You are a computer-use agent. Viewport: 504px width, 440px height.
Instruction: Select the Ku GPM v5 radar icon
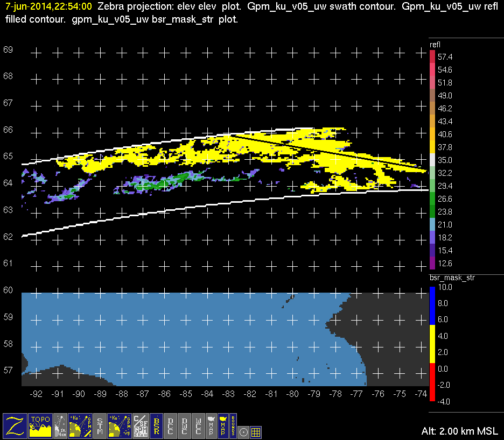[120, 425]
